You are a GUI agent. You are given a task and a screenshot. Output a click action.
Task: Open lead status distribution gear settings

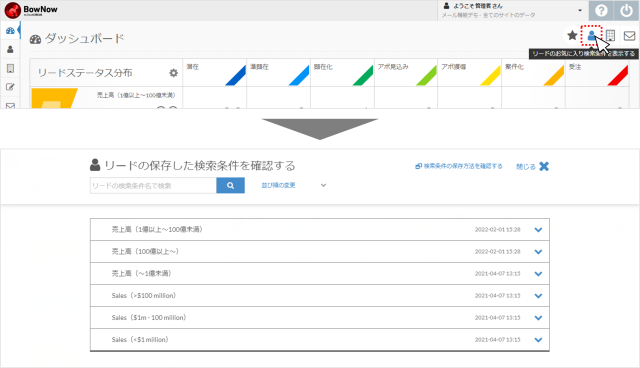173,73
